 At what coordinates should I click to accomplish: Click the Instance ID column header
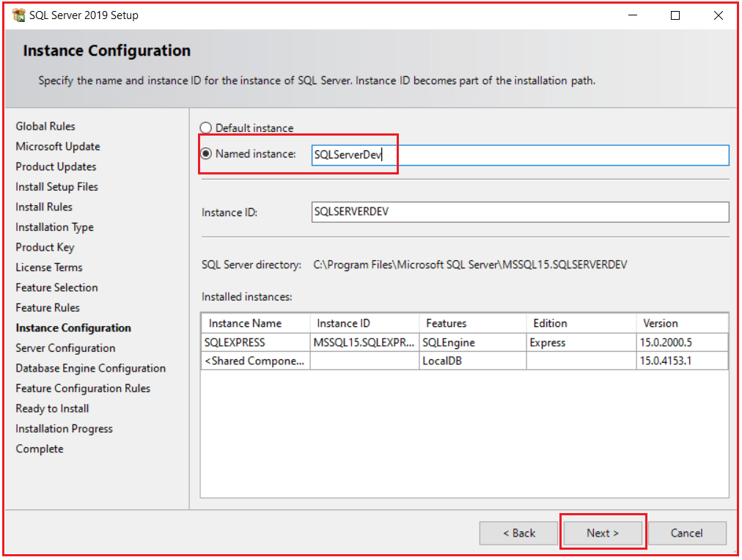coord(365,323)
